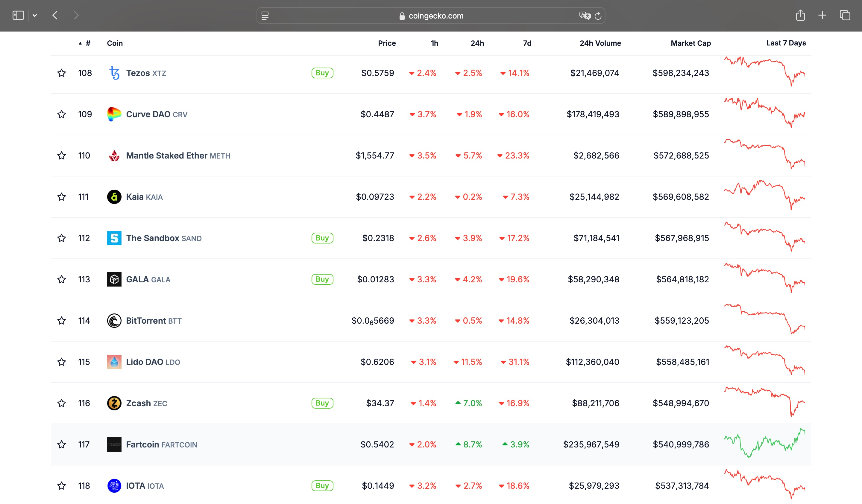The height and width of the screenshot is (504, 862).
Task: Sort by the Coin column header
Action: [115, 43]
